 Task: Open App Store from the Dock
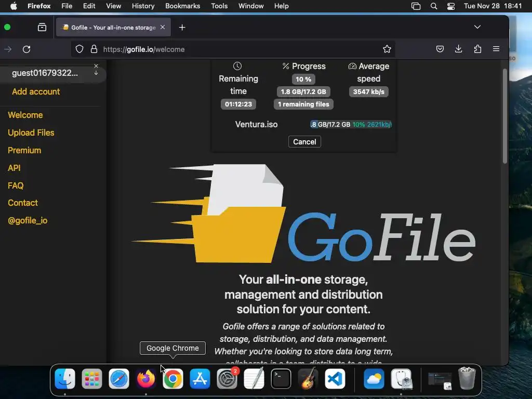(x=200, y=379)
